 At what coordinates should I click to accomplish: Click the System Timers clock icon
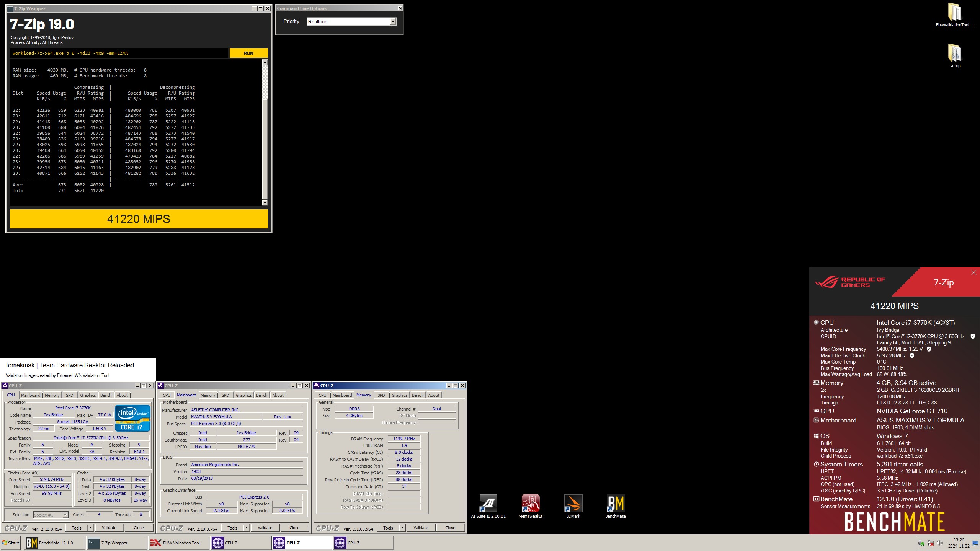[816, 464]
